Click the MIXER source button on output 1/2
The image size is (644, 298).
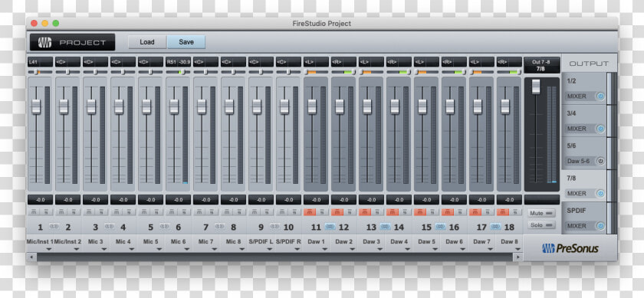[579, 97]
